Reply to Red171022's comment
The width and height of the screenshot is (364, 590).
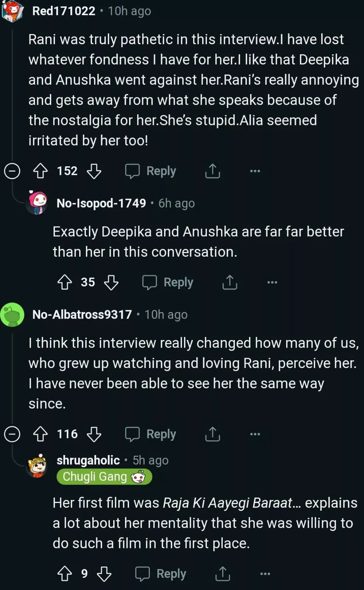[151, 171]
